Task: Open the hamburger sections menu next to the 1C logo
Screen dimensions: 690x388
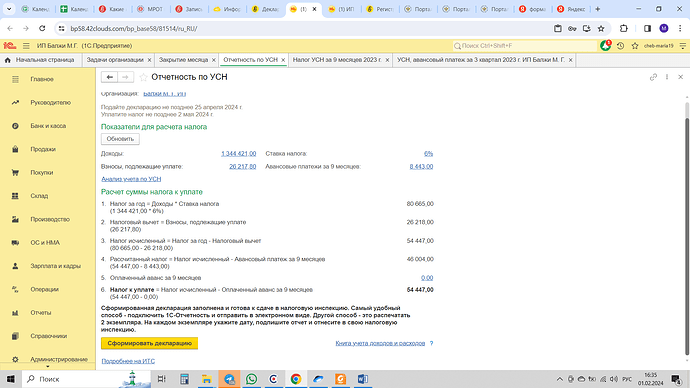Action: coord(26,46)
